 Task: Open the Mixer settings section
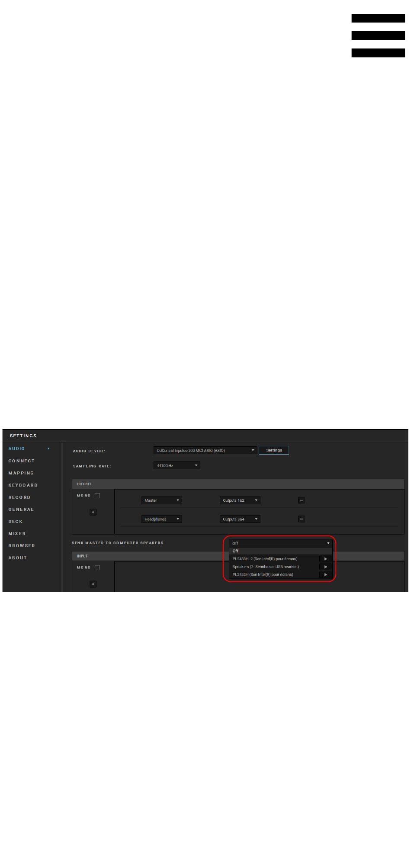(x=17, y=534)
